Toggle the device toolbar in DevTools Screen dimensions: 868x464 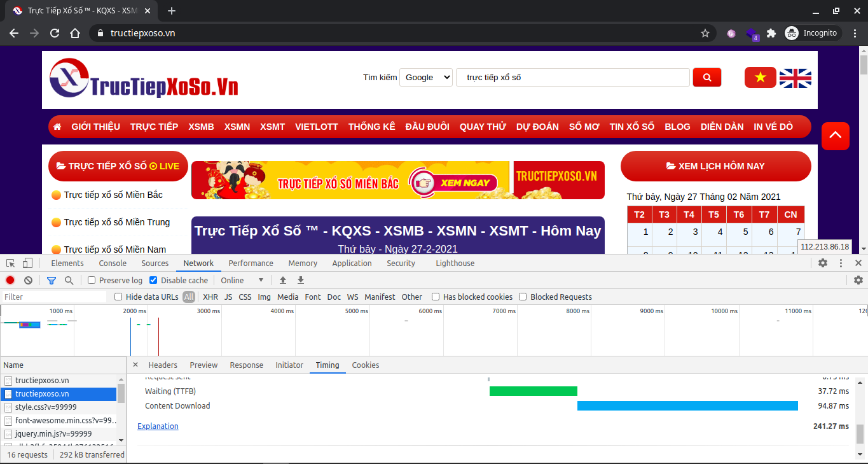pos(27,263)
